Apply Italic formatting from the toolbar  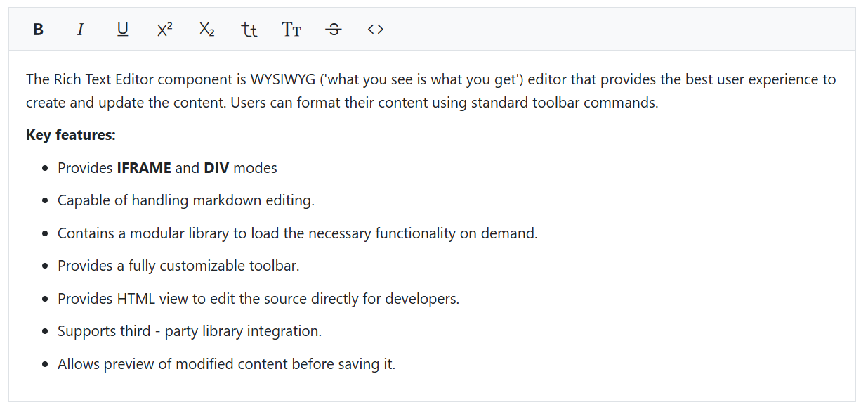[80, 29]
